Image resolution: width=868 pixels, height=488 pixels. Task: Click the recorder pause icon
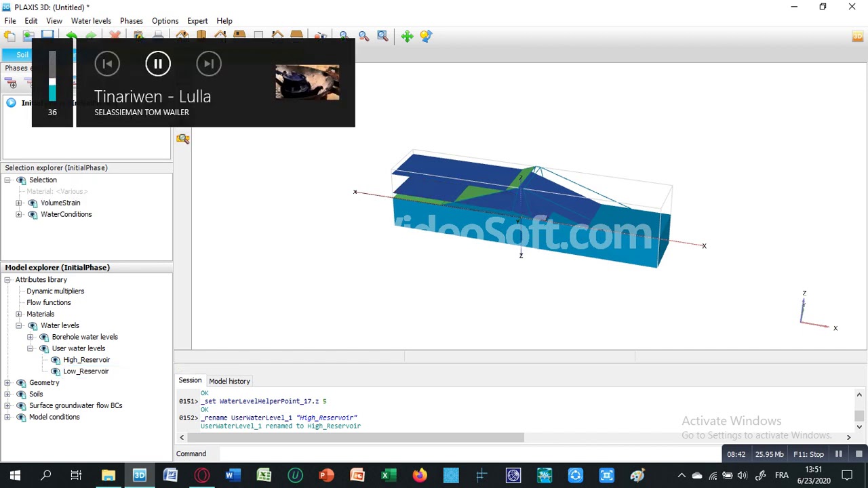point(839,454)
